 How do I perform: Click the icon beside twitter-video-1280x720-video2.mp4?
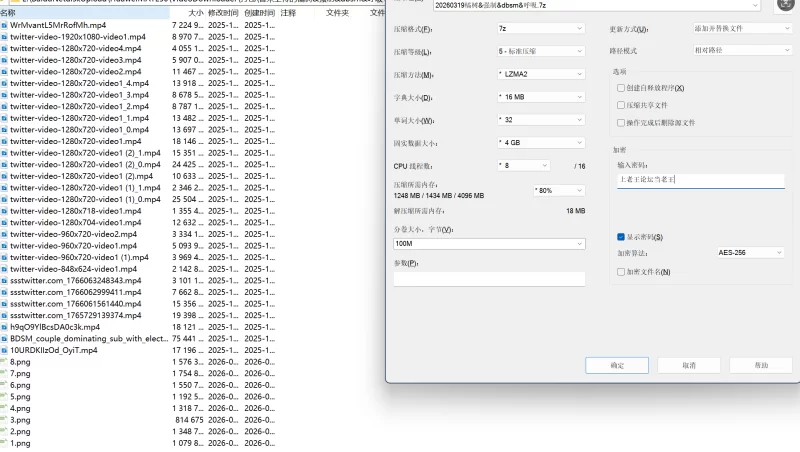(x=4, y=72)
